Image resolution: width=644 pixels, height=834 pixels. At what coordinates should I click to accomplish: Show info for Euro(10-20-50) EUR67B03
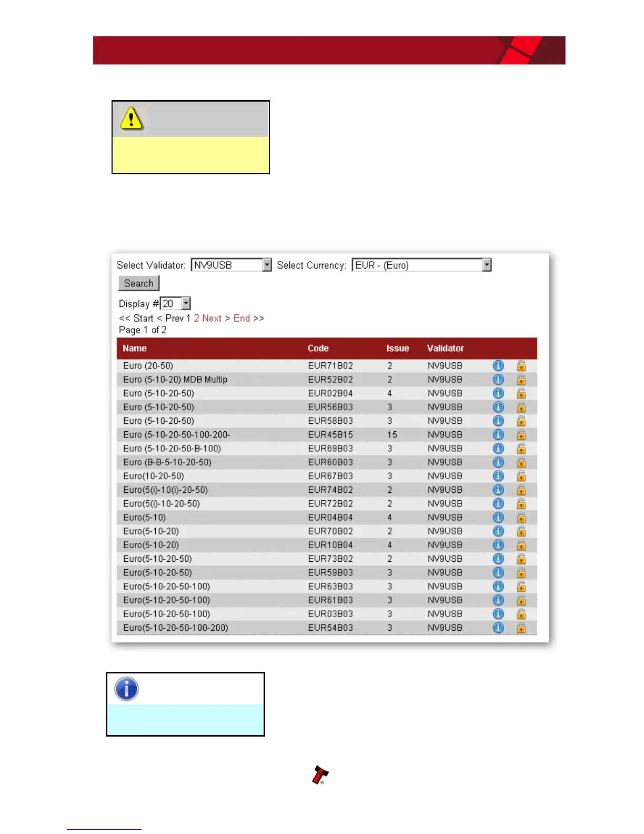point(498,476)
